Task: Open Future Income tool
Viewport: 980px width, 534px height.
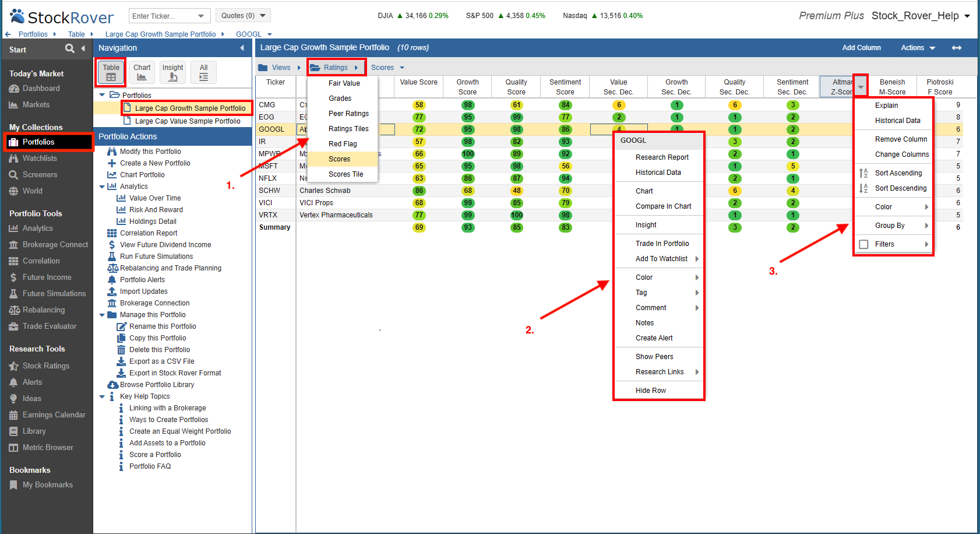Action: (47, 277)
